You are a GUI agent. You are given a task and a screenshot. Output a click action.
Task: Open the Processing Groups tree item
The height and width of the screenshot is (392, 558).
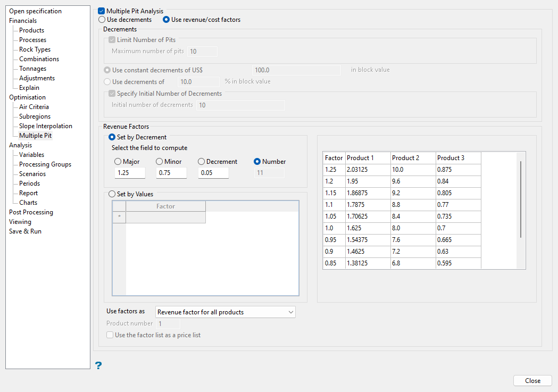click(x=45, y=164)
